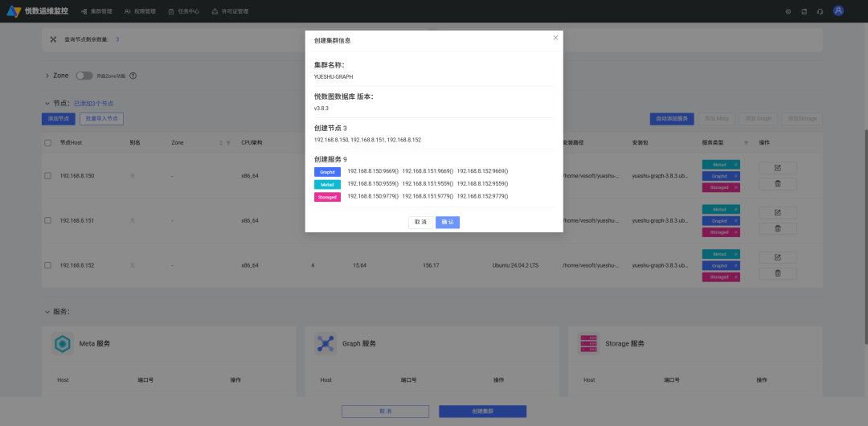Collapse the 节点 section chevron

tap(47, 103)
